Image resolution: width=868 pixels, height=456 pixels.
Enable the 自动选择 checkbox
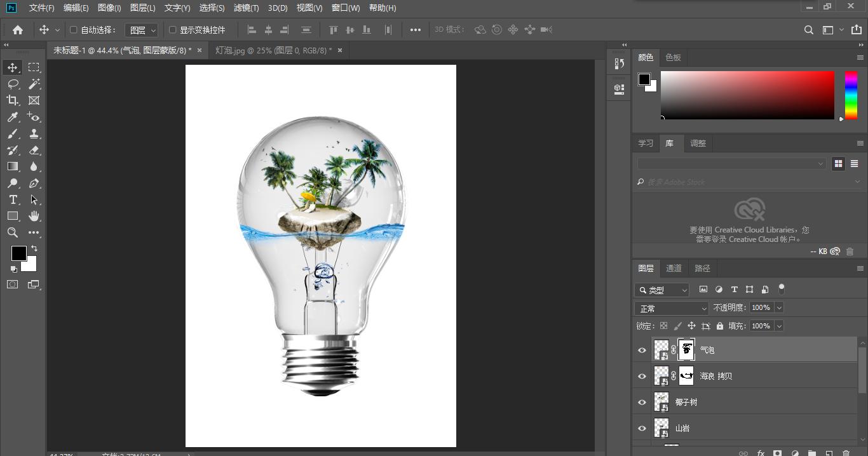[x=73, y=30]
